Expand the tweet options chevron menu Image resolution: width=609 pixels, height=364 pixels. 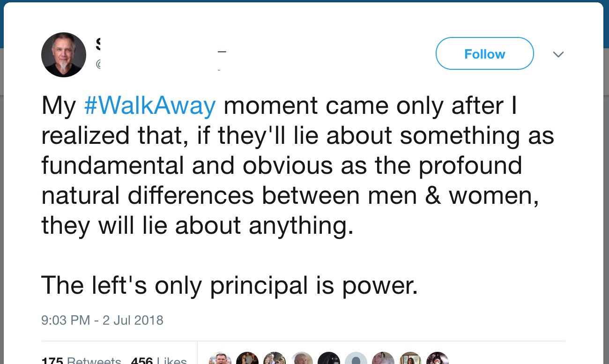pos(557,54)
